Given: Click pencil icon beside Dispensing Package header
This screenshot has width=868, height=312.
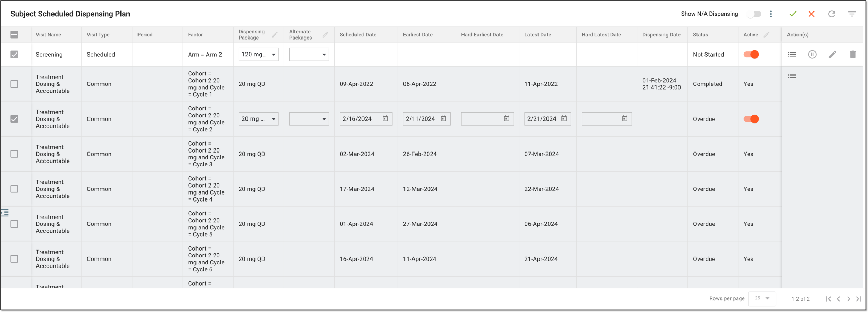Looking at the screenshot, I should (x=275, y=35).
